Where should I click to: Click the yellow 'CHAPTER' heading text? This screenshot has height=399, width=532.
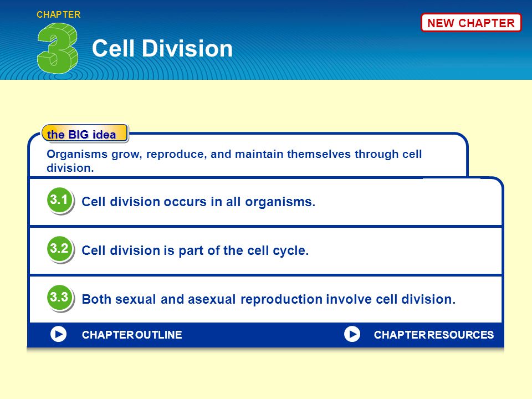(x=58, y=14)
